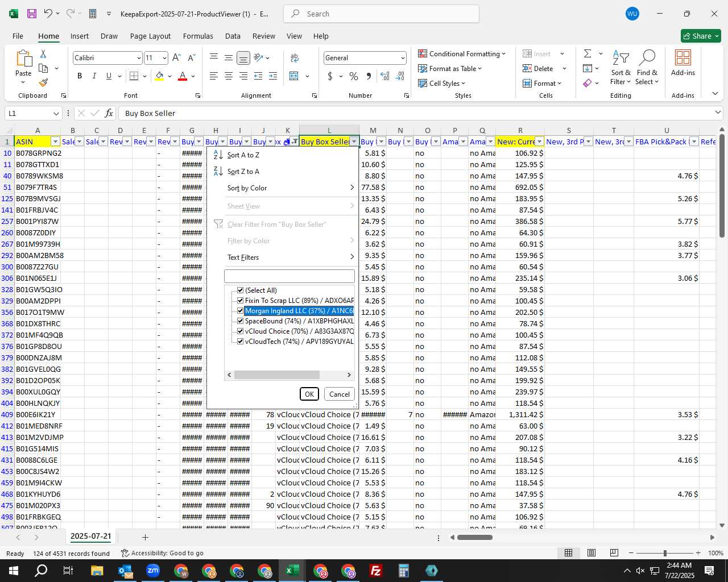Apply Accounting dollar format
This screenshot has height=582, width=728.
tap(330, 76)
